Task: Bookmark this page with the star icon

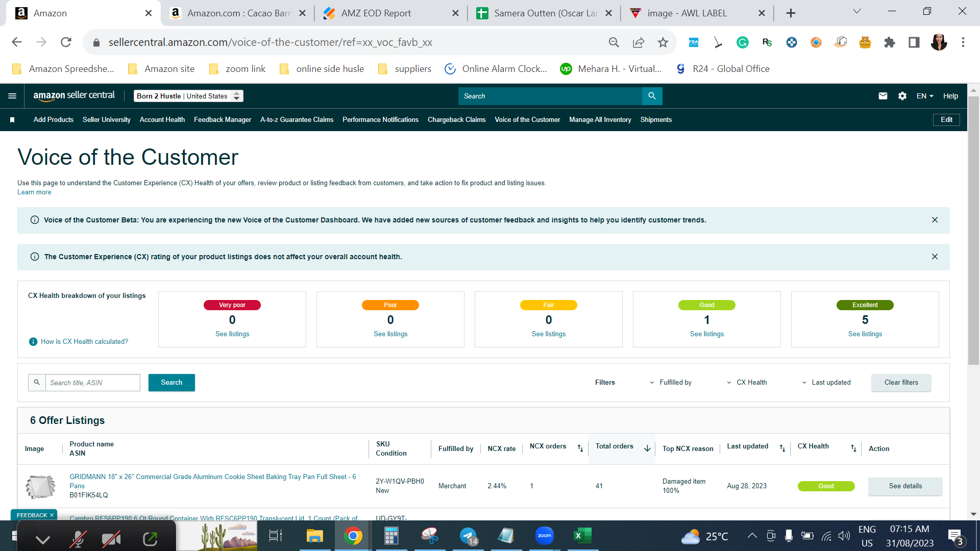Action: tap(663, 42)
